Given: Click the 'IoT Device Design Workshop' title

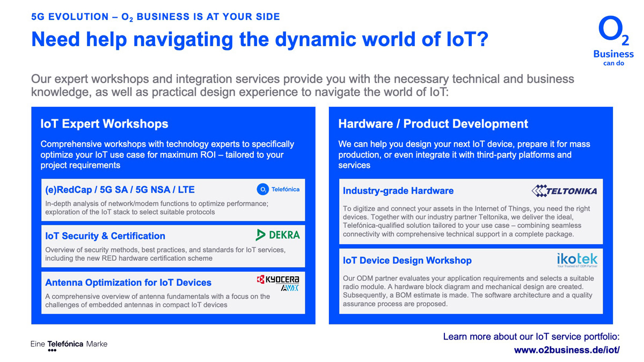Looking at the screenshot, I should pos(407,261).
